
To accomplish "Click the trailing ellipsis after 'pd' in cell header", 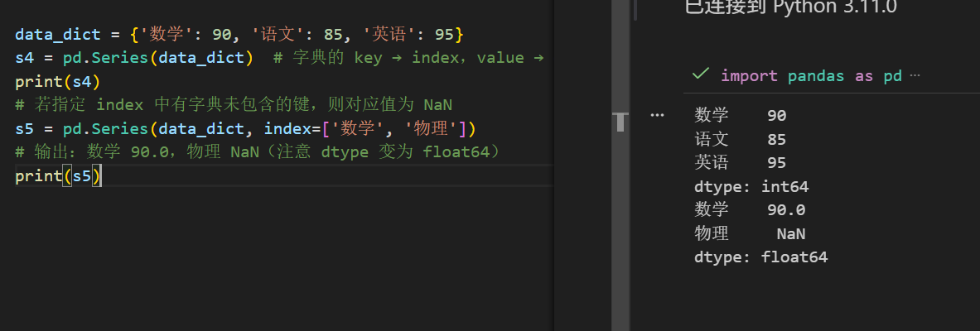I will (915, 76).
